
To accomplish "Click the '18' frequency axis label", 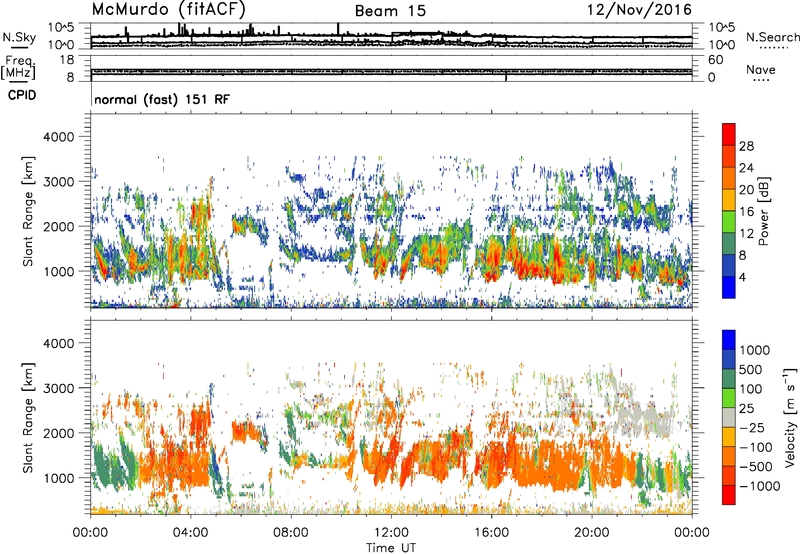I will [67, 60].
